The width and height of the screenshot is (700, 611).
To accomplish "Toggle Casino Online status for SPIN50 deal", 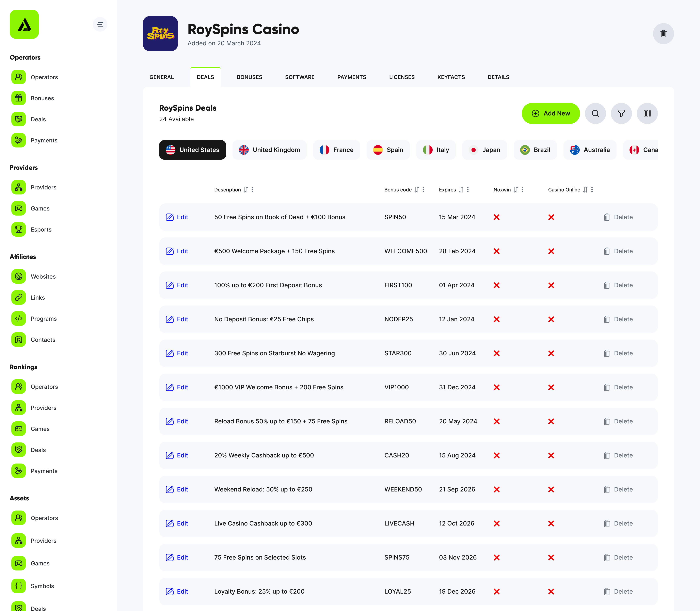I will pyautogui.click(x=551, y=217).
